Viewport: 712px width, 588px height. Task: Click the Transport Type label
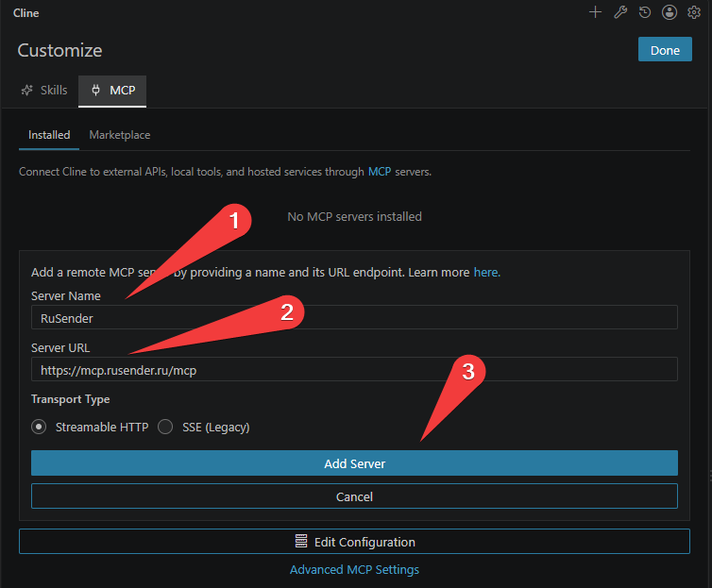[71, 399]
